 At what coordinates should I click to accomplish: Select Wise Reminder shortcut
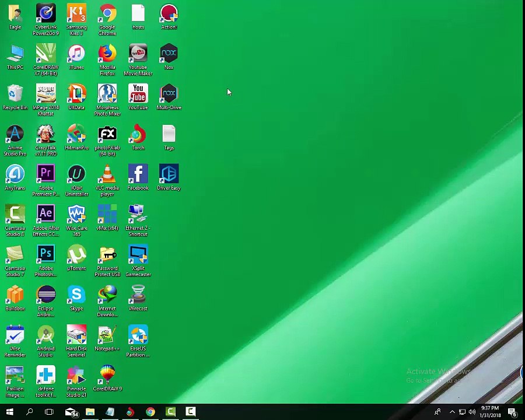[x=15, y=335]
